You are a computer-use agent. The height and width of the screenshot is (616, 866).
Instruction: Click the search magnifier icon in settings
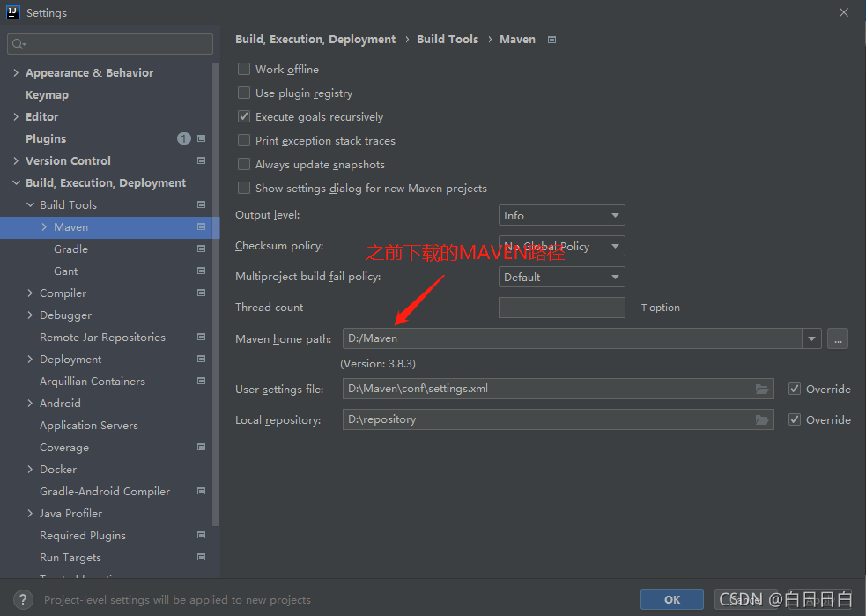(19, 44)
